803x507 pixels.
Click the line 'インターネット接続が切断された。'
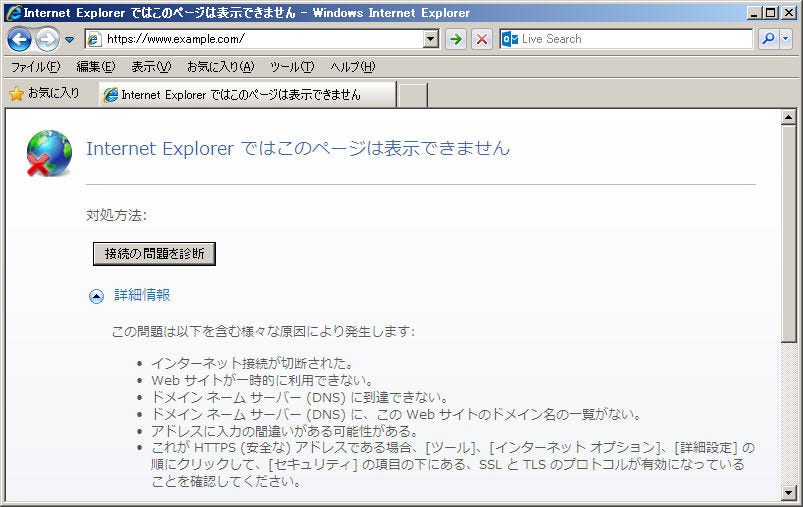tap(252, 364)
